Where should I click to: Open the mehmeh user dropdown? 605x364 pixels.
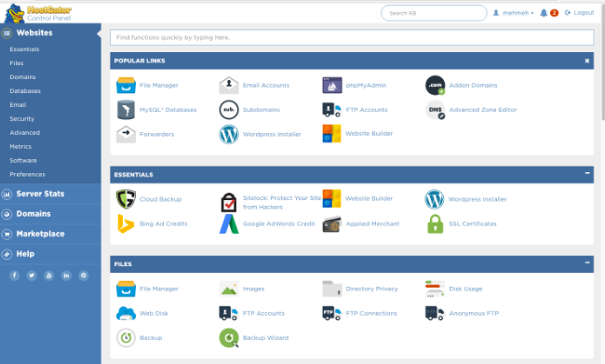[514, 13]
